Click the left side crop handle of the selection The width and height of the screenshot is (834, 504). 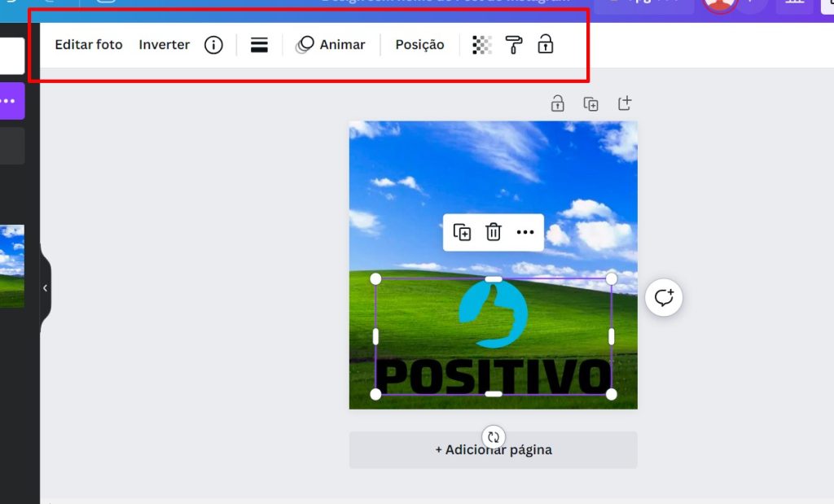[375, 336]
